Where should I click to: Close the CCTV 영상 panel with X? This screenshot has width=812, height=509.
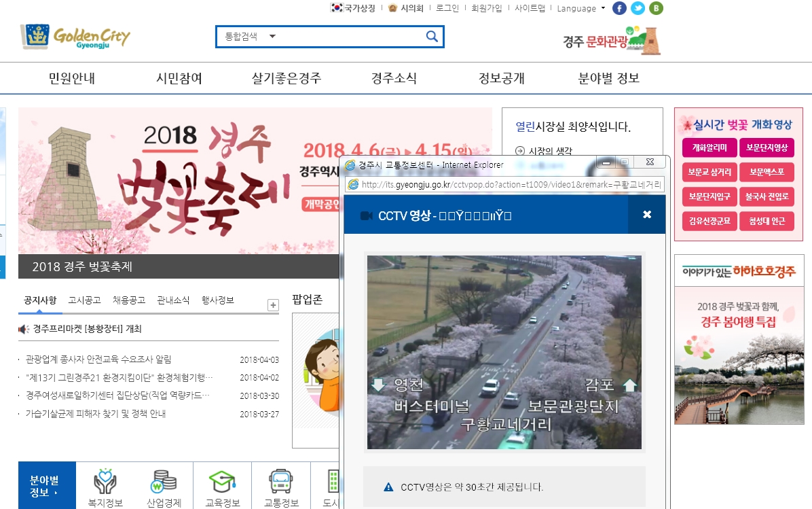646,215
